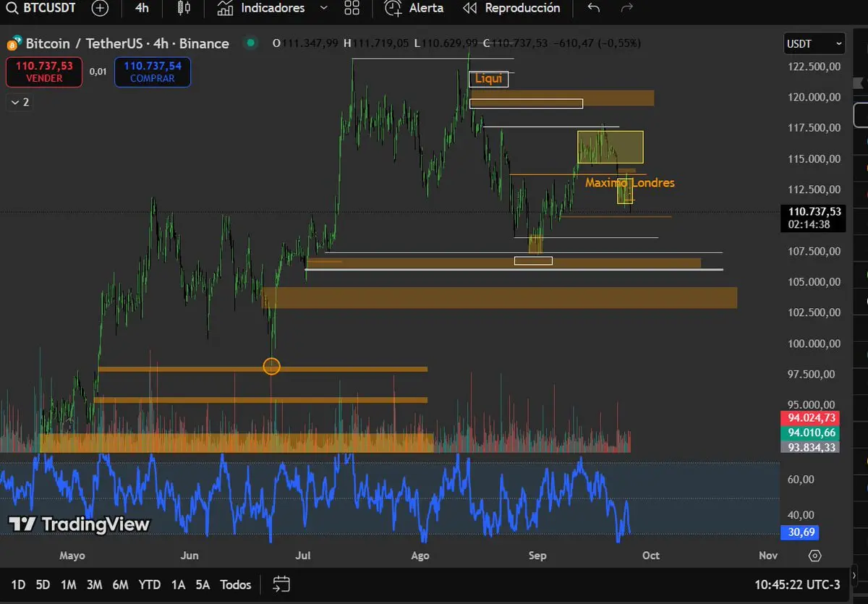The width and height of the screenshot is (868, 604).
Task: Click the VENDER sell price button
Action: 44,72
